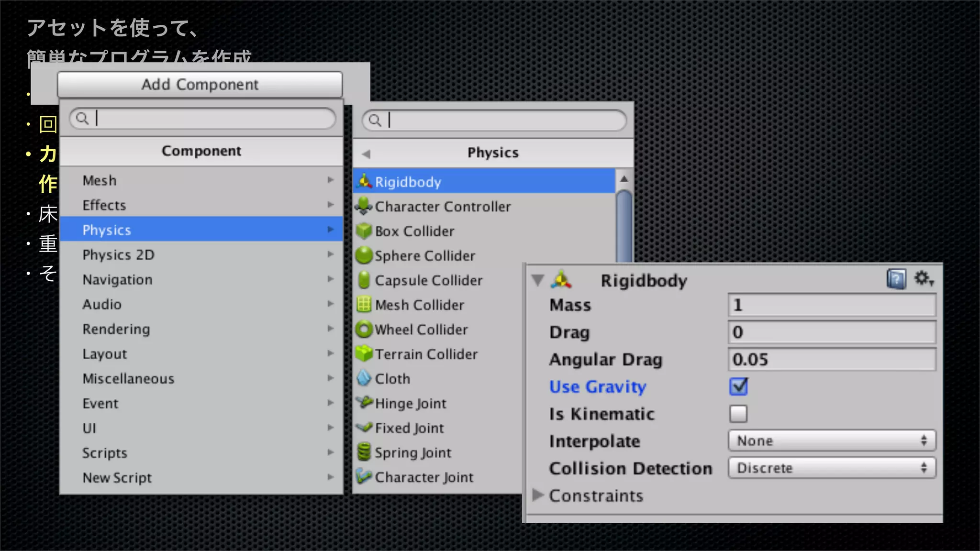Click the Cloth component icon

pyautogui.click(x=364, y=378)
